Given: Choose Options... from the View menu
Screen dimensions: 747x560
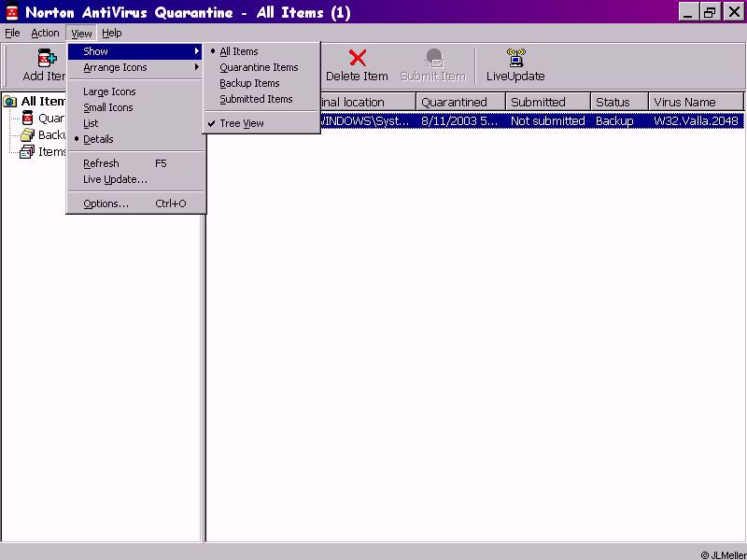Looking at the screenshot, I should pyautogui.click(x=106, y=203).
